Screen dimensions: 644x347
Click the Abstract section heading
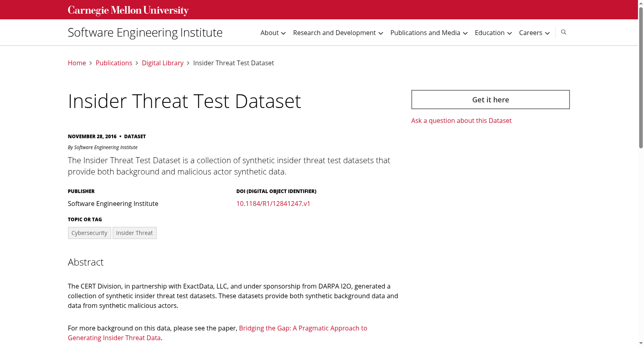[86, 262]
